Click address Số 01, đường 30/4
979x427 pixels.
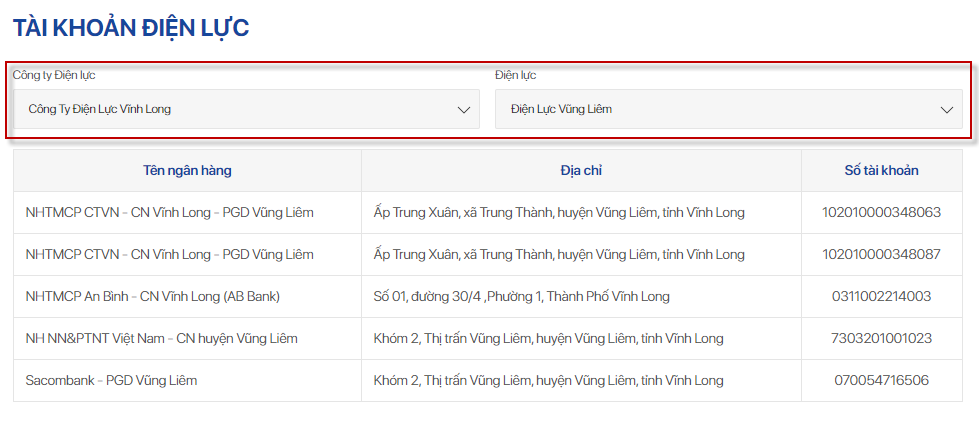tap(521, 296)
